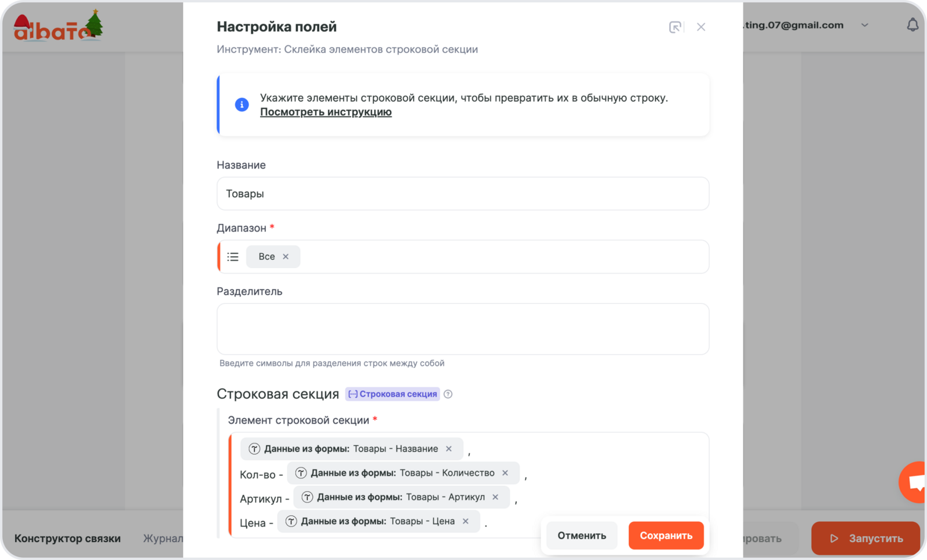927x560 pixels.
Task: Expand the account email dropdown
Action: [x=864, y=25]
